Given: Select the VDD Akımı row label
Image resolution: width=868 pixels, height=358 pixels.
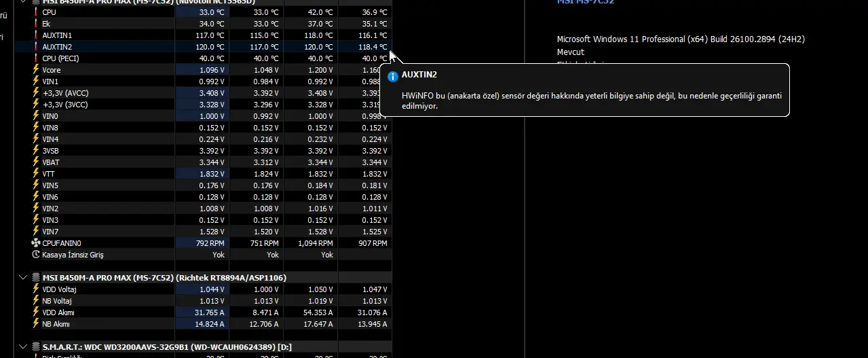Looking at the screenshot, I should [x=58, y=312].
